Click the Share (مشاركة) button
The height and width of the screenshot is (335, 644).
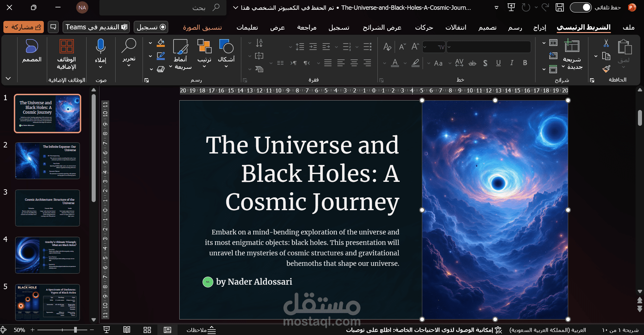point(24,27)
